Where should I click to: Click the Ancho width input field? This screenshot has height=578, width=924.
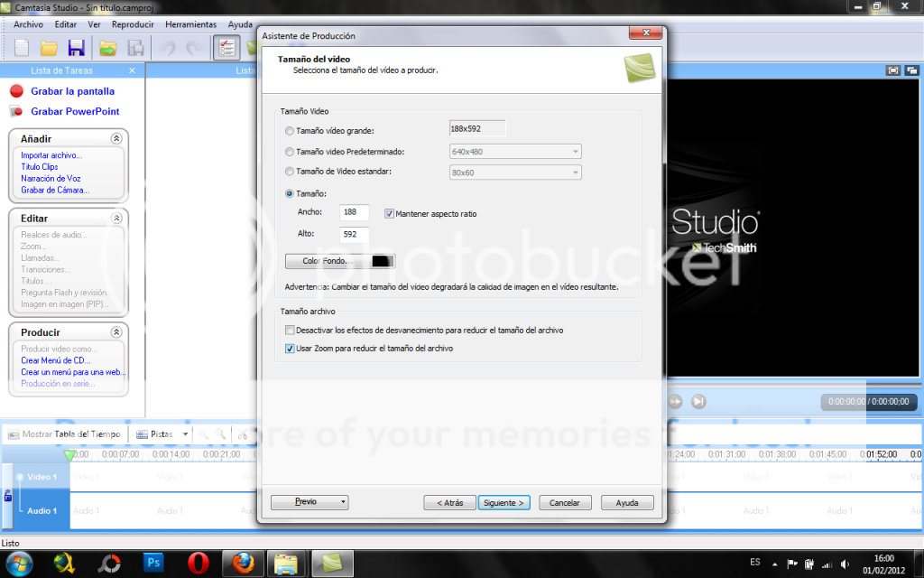pyautogui.click(x=354, y=211)
